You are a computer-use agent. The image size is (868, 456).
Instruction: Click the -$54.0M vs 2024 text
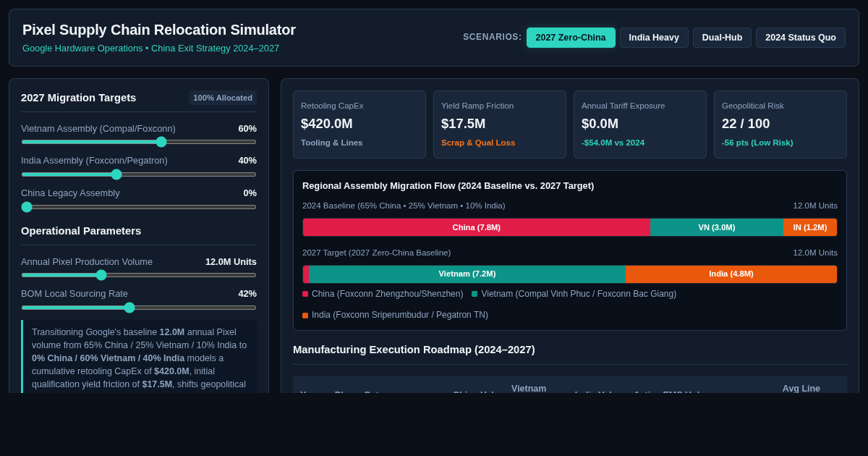(x=613, y=143)
